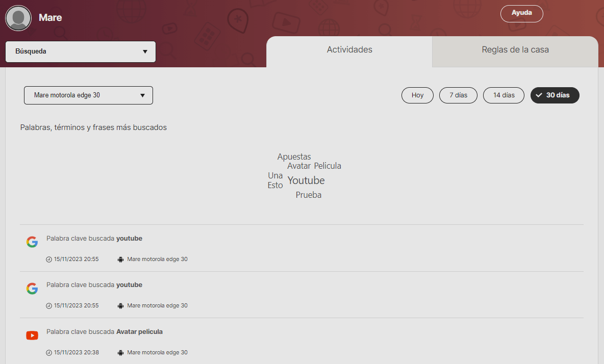Click Google icon on second youtube search
This screenshot has width=604, height=364.
pos(32,289)
